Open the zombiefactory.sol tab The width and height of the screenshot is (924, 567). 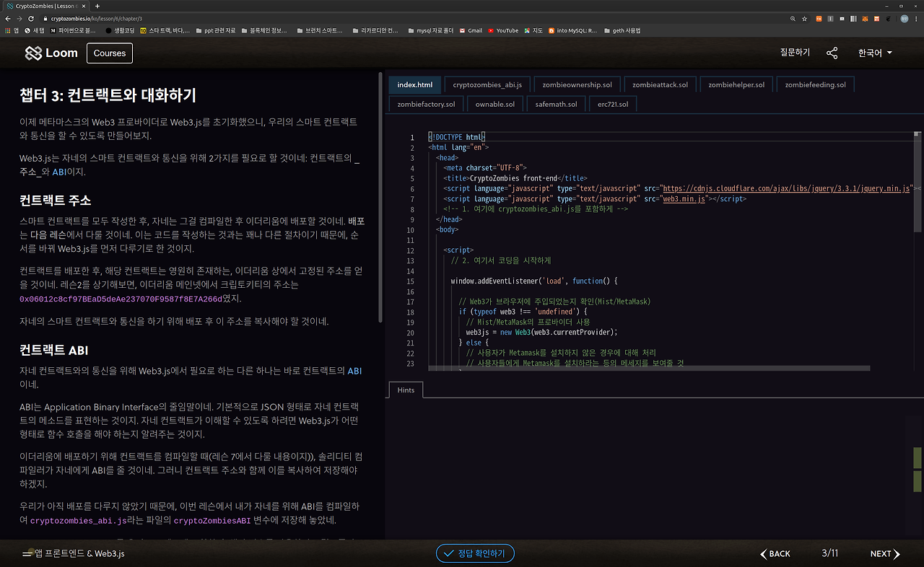[426, 104]
